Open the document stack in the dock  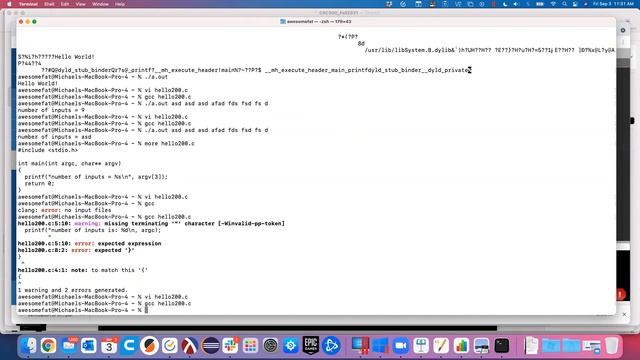coord(531,346)
